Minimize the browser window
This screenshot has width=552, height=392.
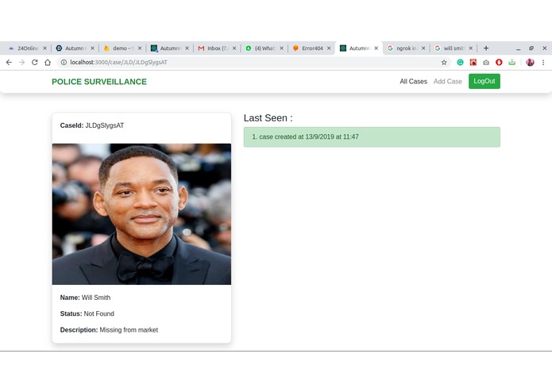point(518,48)
